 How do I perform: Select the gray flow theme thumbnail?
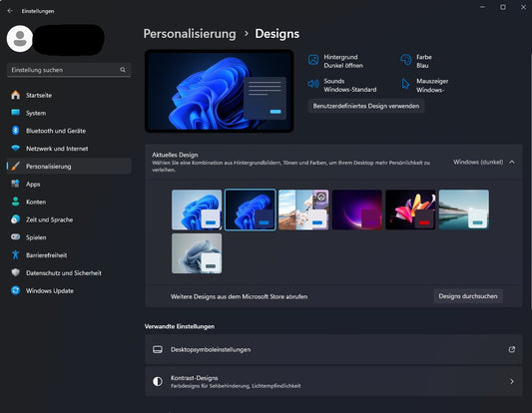(x=197, y=253)
